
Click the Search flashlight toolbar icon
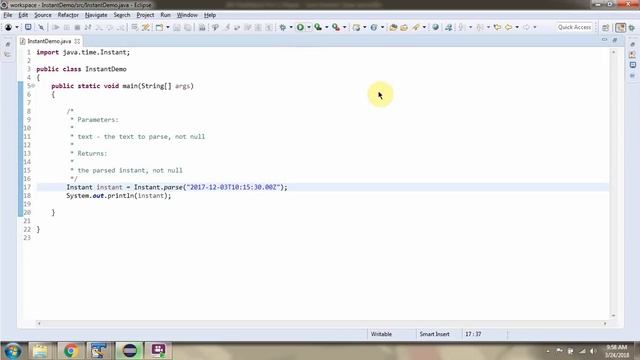pos(416,27)
